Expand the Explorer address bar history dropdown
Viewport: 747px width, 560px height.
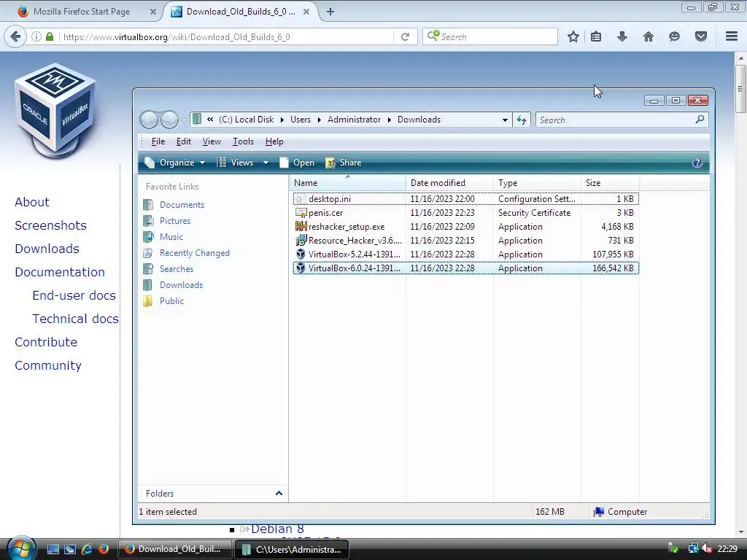point(505,120)
